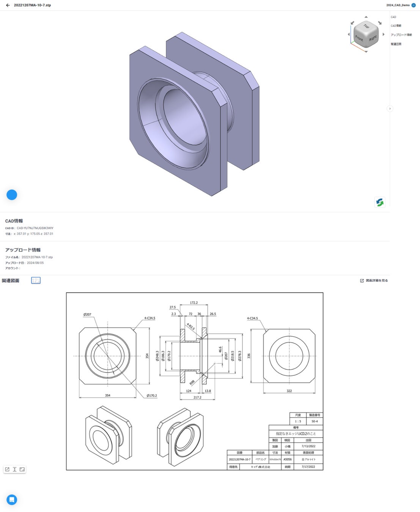Open drawing in new window icon
Viewport: 420px width, 512px height.
[7, 470]
